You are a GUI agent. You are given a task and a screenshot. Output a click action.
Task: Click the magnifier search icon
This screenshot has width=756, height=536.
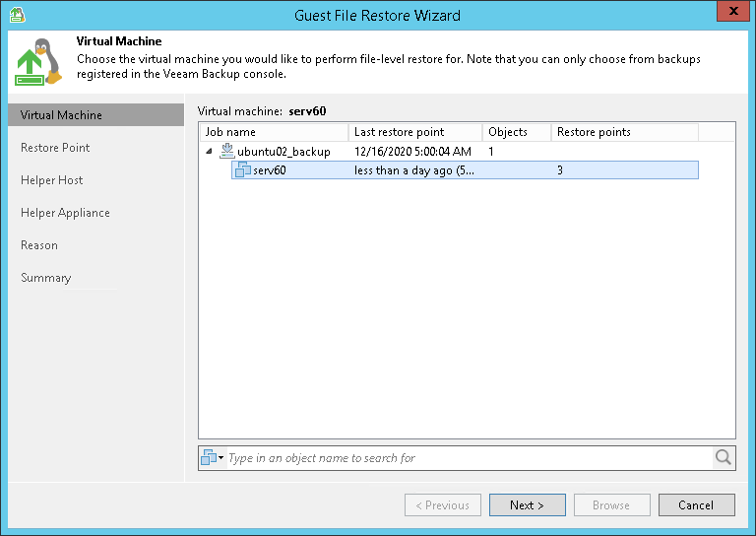[x=723, y=457]
